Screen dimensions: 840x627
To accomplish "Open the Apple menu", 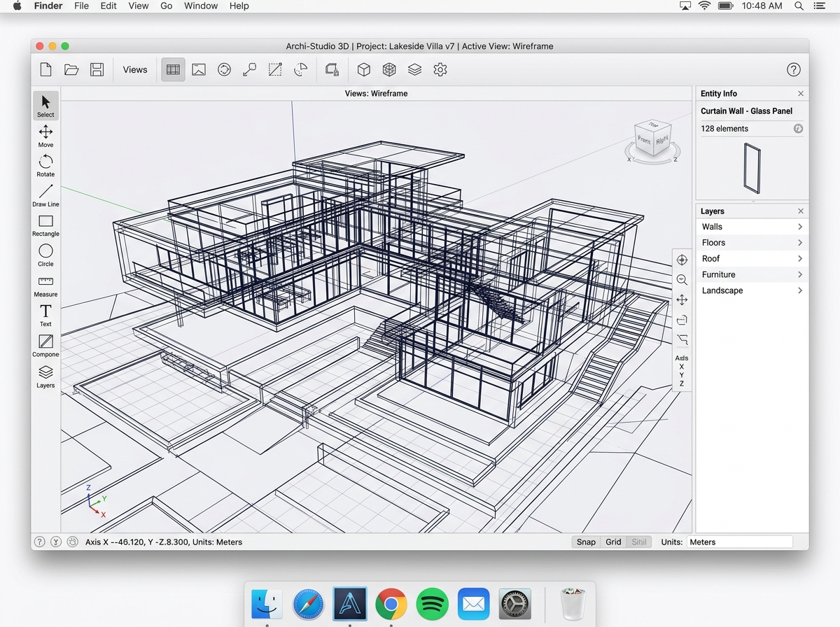I will [17, 6].
